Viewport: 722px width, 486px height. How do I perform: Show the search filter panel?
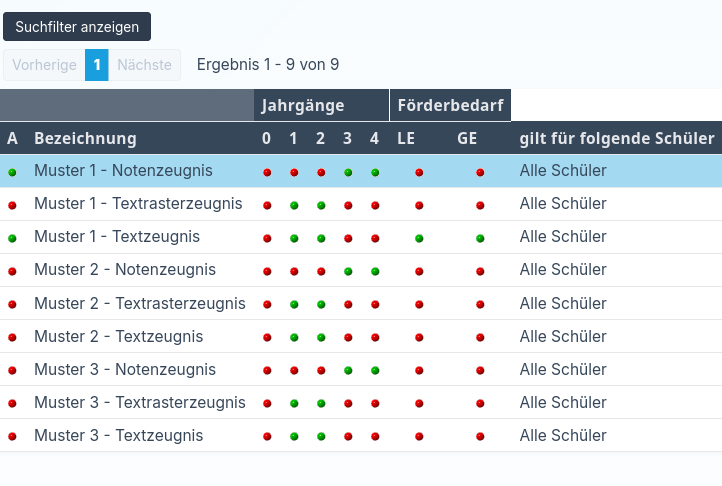77,27
